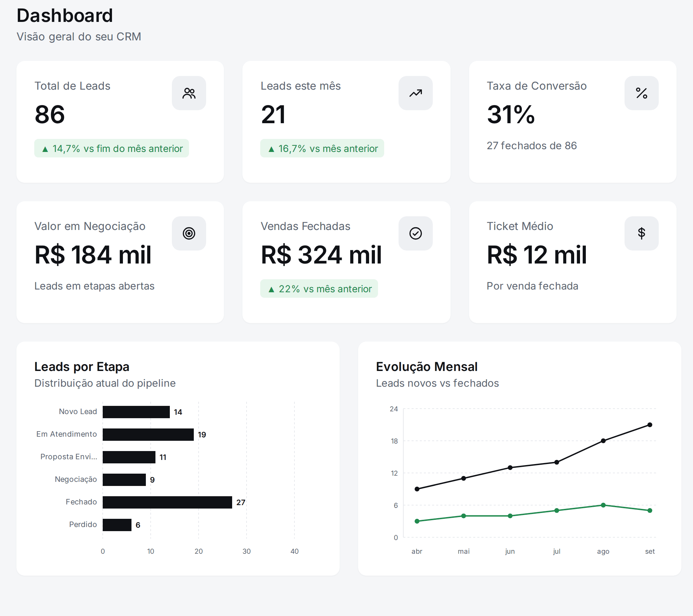The image size is (693, 616).
Task: Click the 'Evolução Mensal' chart title
Action: tap(427, 367)
